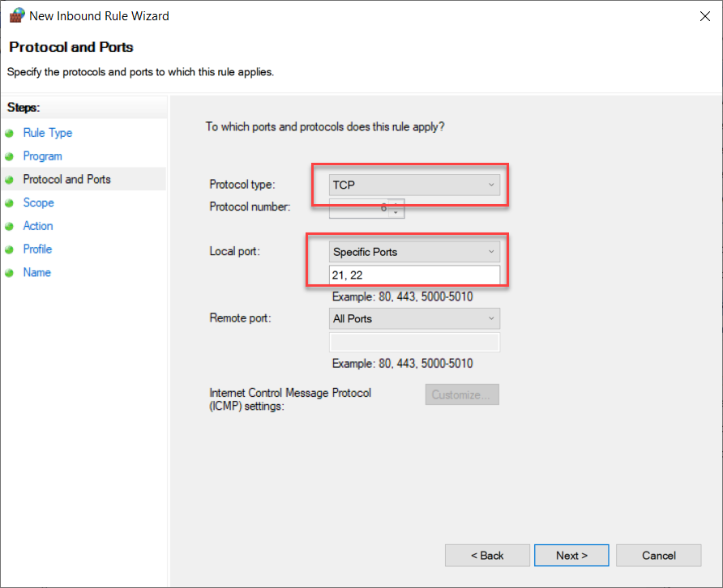Click green bullet beside Scope step
This screenshot has width=723, height=588.
click(x=10, y=203)
